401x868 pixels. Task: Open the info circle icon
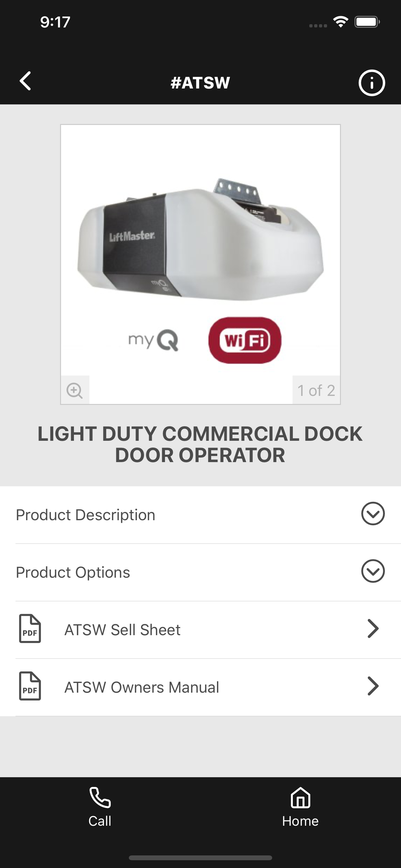pyautogui.click(x=372, y=83)
